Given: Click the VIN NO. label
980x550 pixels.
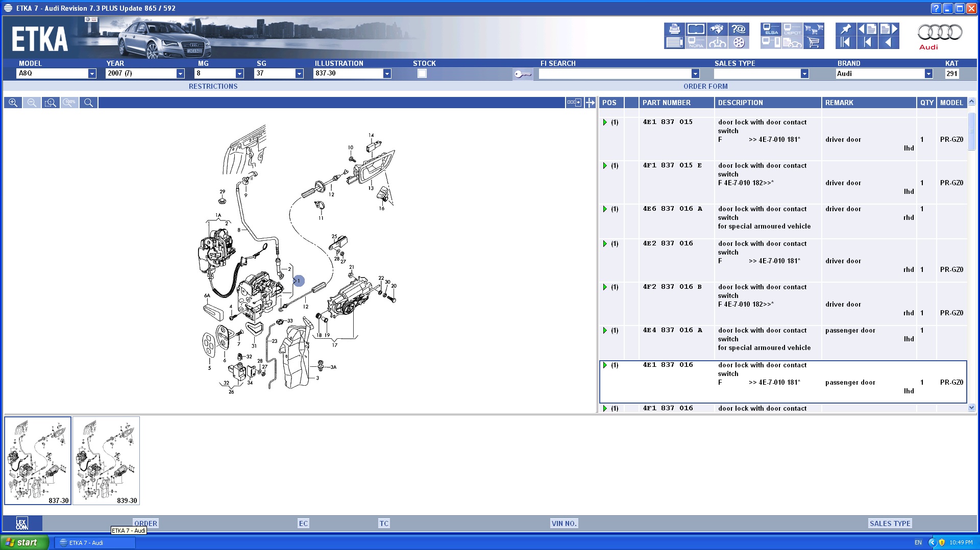Looking at the screenshot, I should [564, 523].
